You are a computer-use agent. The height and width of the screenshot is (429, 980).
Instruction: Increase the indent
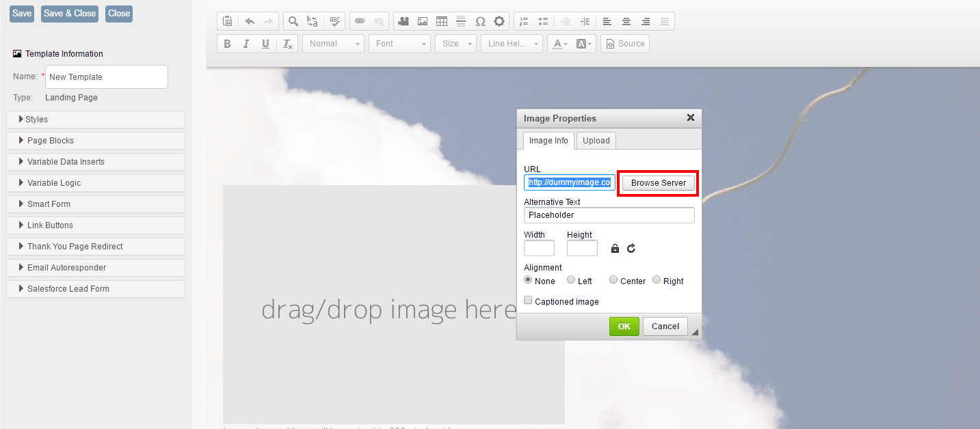point(585,21)
